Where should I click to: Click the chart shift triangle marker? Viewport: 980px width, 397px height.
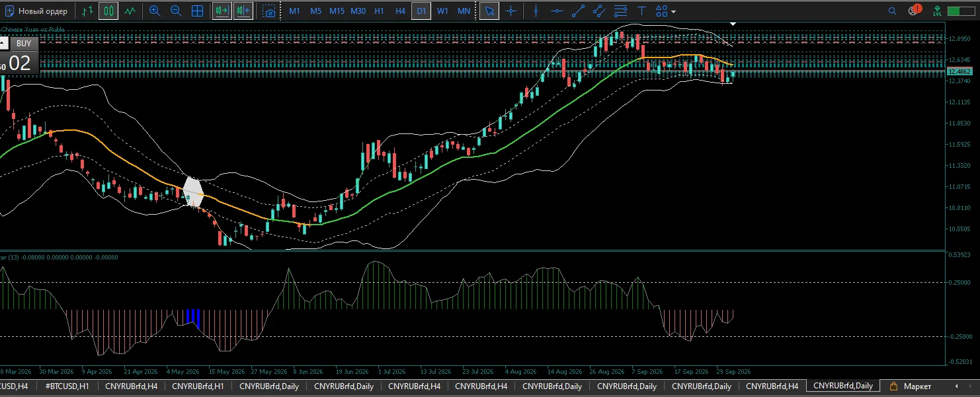(733, 24)
